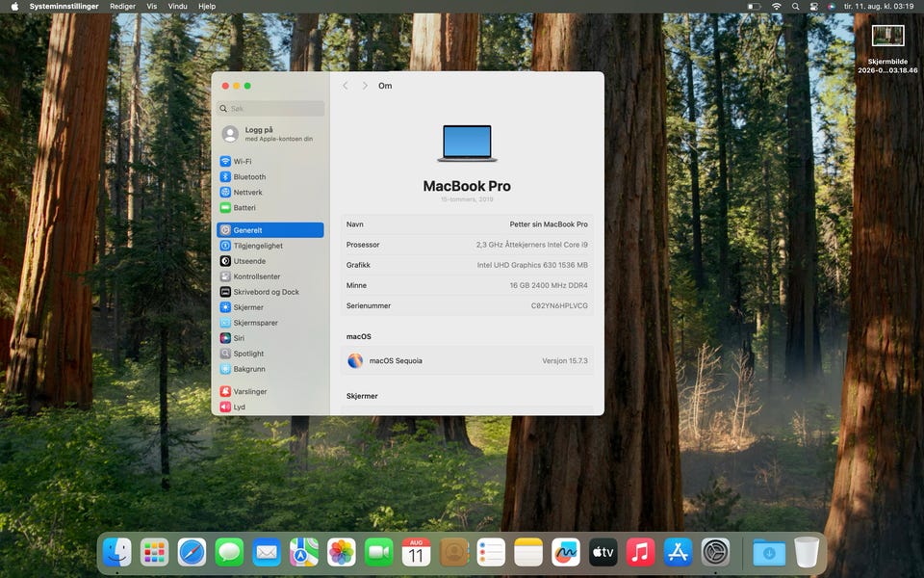
Task: Open Maps from the Dock
Action: (304, 553)
